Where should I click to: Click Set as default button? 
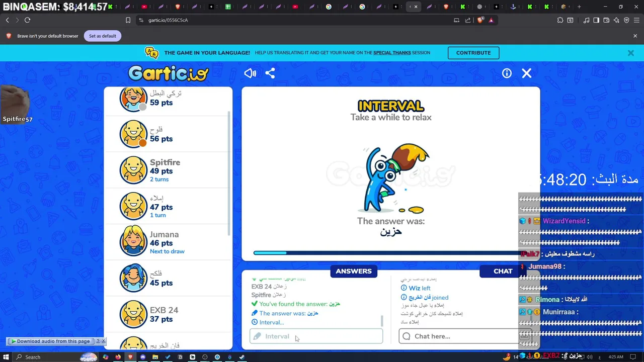pyautogui.click(x=103, y=36)
